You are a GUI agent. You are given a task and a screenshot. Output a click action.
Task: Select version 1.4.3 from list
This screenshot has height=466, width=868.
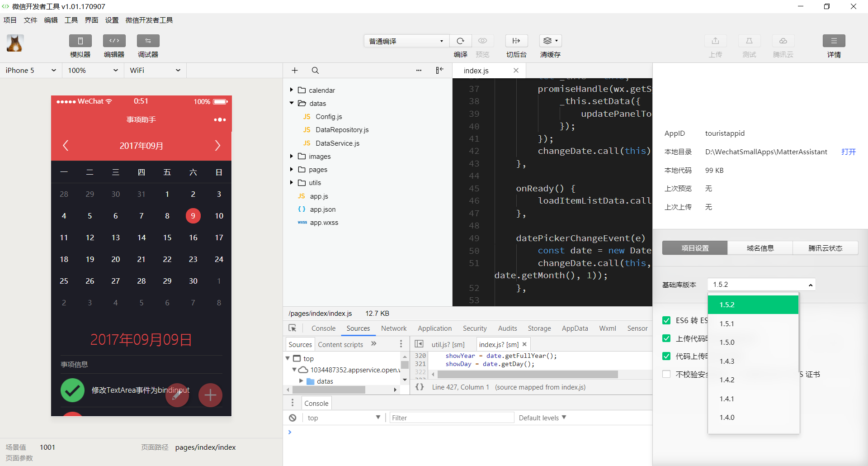(753, 361)
